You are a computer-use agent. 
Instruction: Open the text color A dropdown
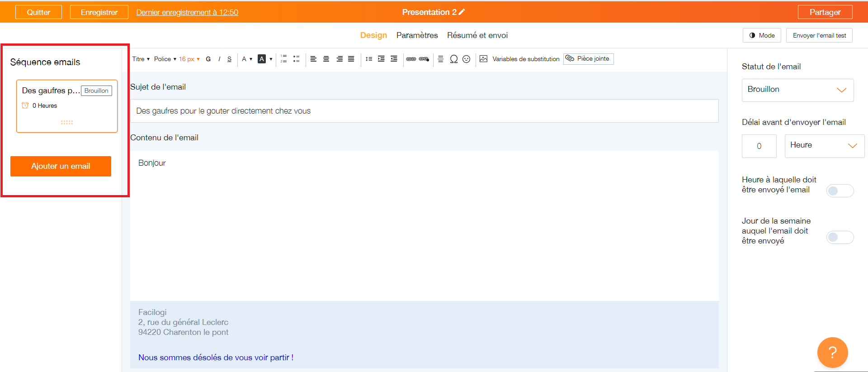pos(247,59)
